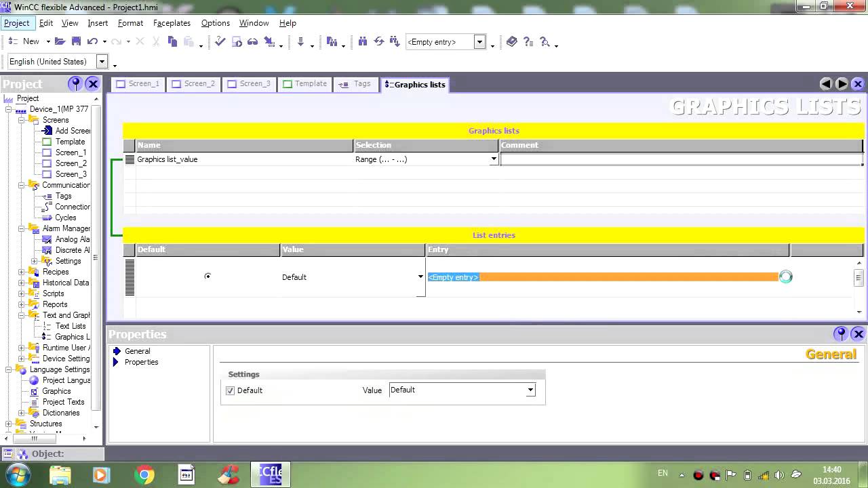
Task: Select Properties item below General
Action: pos(141,362)
